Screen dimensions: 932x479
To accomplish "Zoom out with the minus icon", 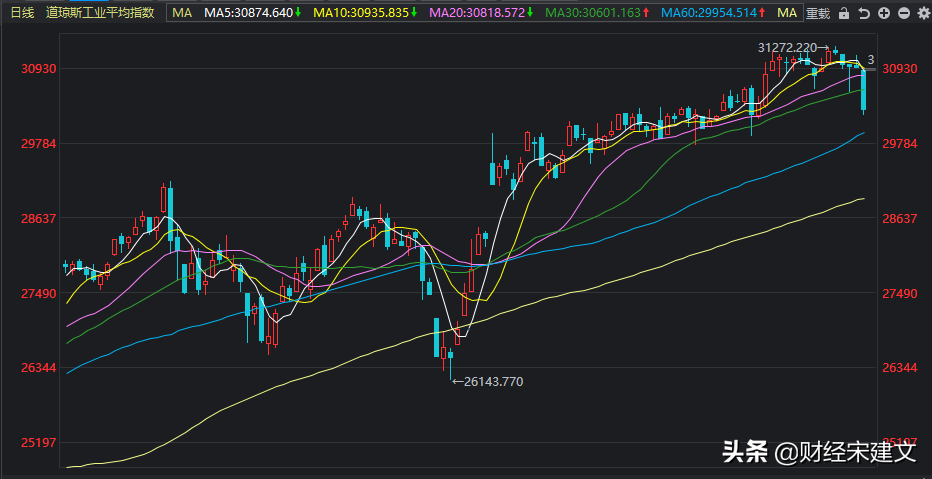I will click(903, 13).
